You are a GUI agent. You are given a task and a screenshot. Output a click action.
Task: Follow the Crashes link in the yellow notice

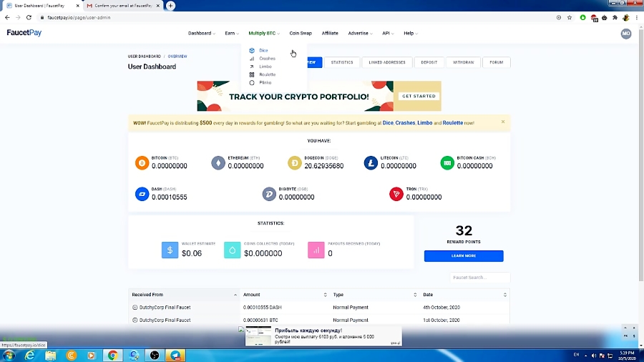point(405,123)
